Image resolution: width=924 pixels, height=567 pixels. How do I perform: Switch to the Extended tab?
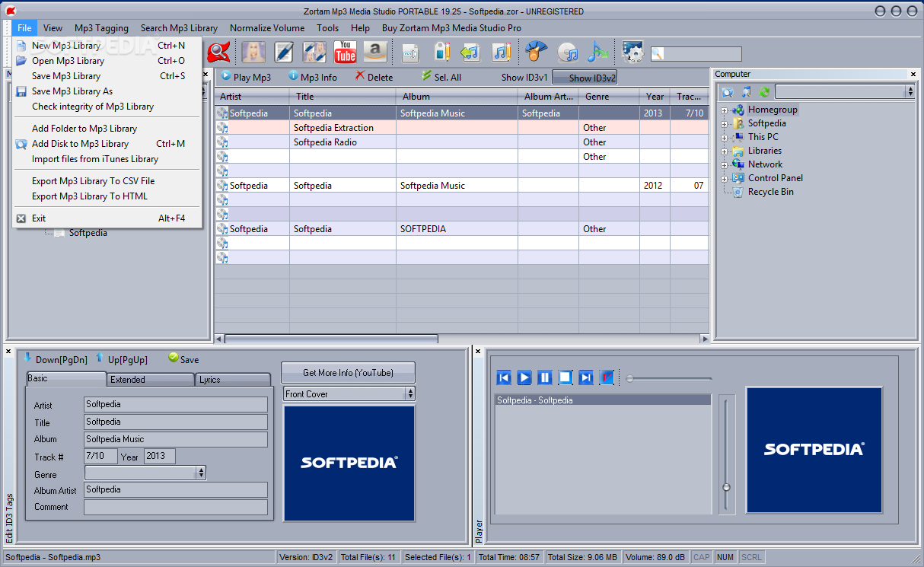point(151,379)
